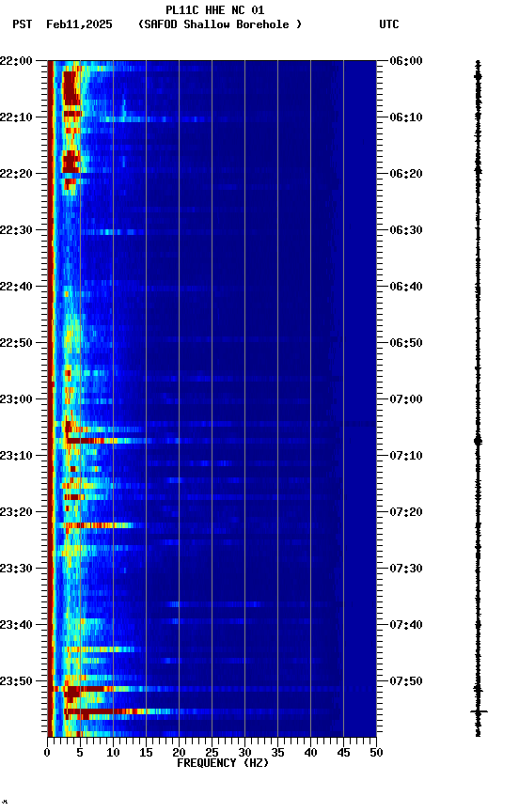The image size is (519, 812).
Task: Click the station title PL11C HHE NC 01
Action: [x=215, y=10]
